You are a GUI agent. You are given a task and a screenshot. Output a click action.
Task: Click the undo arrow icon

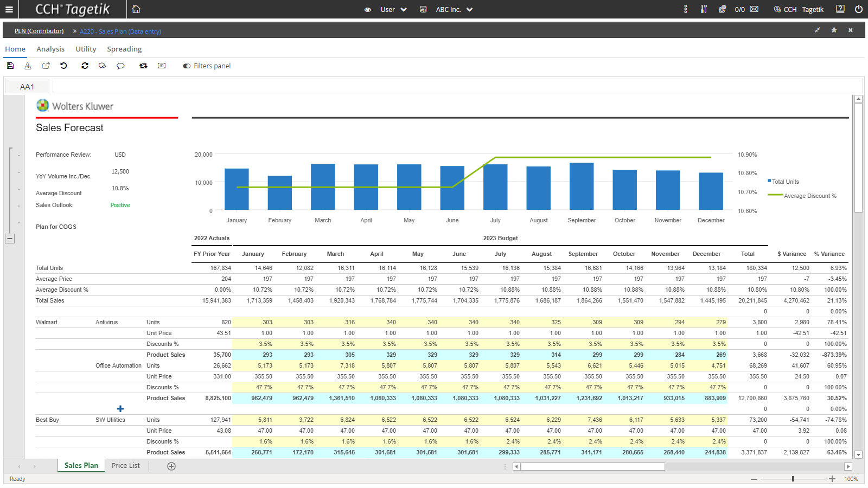tap(63, 66)
